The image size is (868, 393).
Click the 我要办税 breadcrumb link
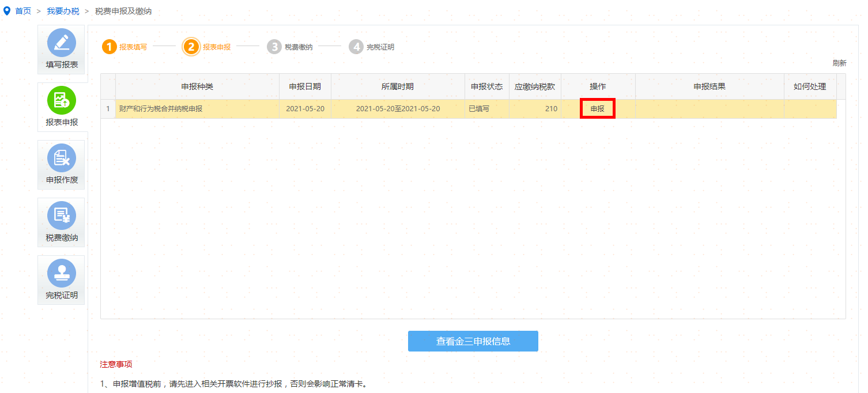click(63, 11)
